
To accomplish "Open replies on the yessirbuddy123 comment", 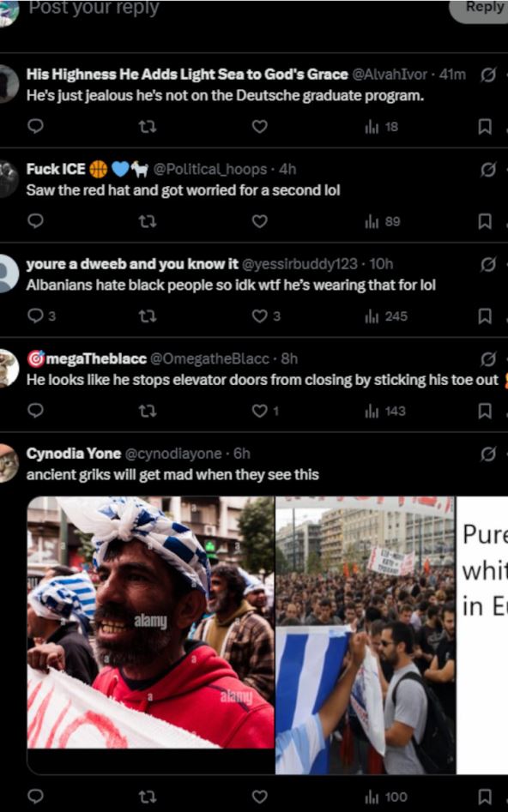I will pyautogui.click(x=41, y=316).
